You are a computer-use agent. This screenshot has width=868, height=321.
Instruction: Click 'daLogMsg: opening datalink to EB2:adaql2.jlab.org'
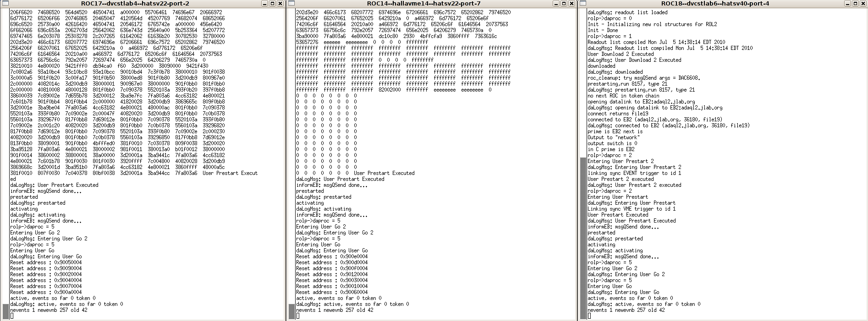click(x=655, y=108)
